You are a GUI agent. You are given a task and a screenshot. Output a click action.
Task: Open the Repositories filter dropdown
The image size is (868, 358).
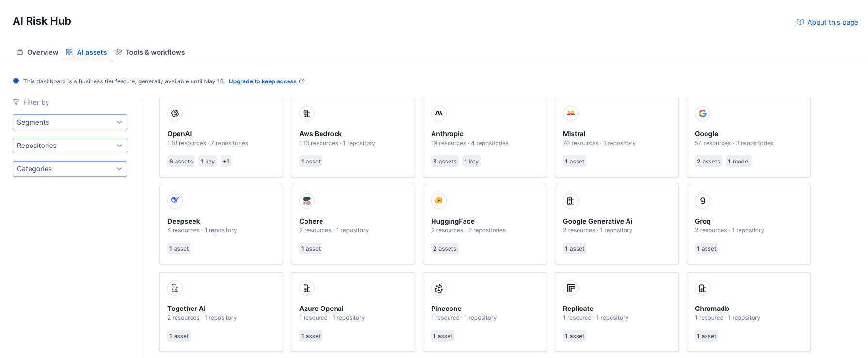[x=70, y=146]
